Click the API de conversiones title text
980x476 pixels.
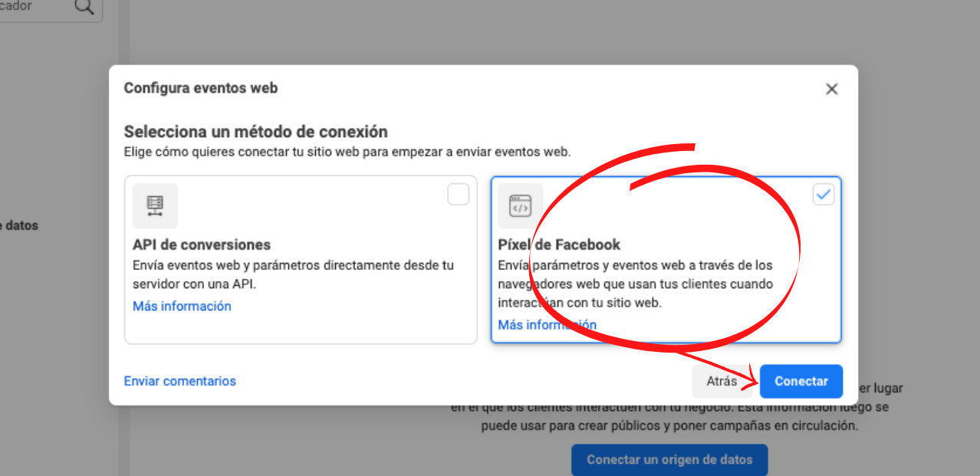[x=200, y=244]
